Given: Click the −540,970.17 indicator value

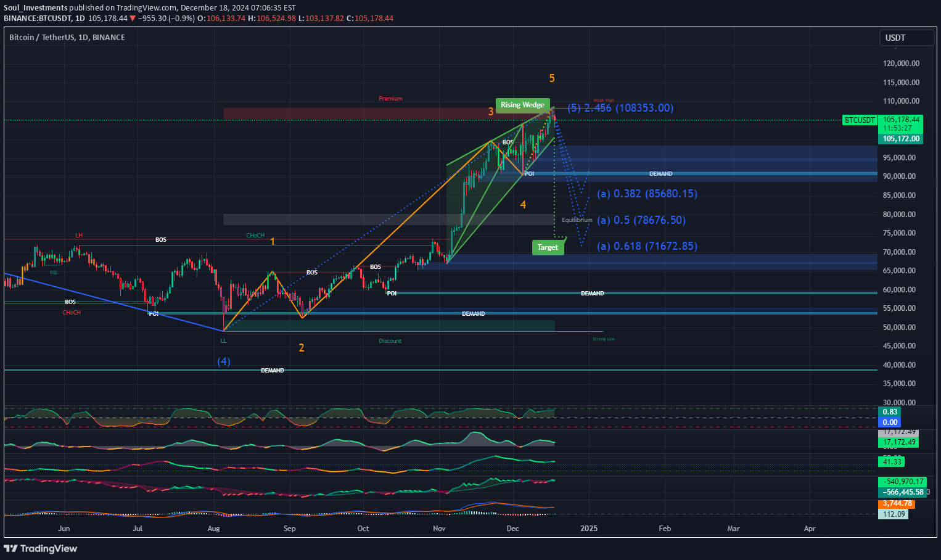Looking at the screenshot, I should tap(903, 482).
